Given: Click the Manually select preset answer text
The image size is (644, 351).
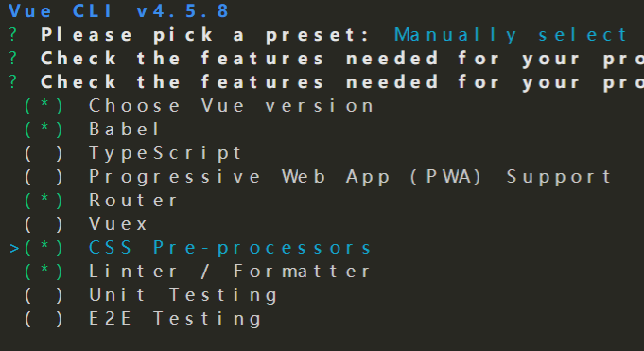Looking at the screenshot, I should coord(511,35).
